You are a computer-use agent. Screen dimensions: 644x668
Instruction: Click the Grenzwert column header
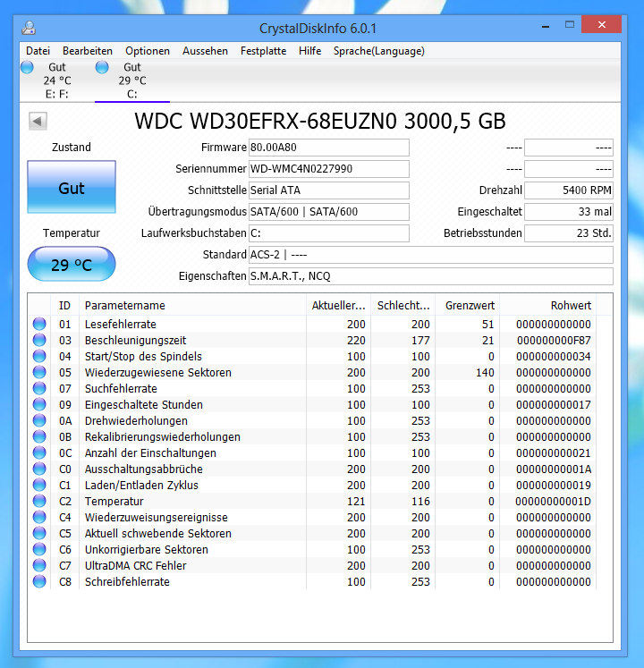[x=468, y=306]
